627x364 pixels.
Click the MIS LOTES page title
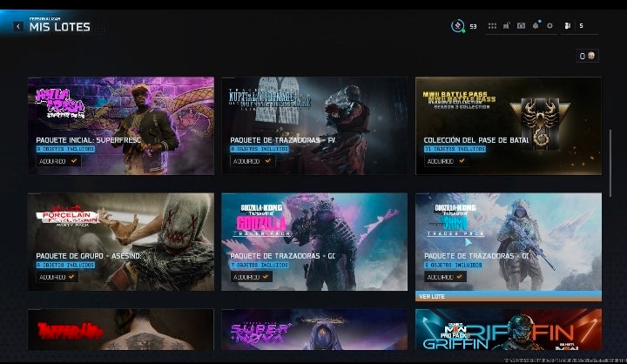[60, 27]
